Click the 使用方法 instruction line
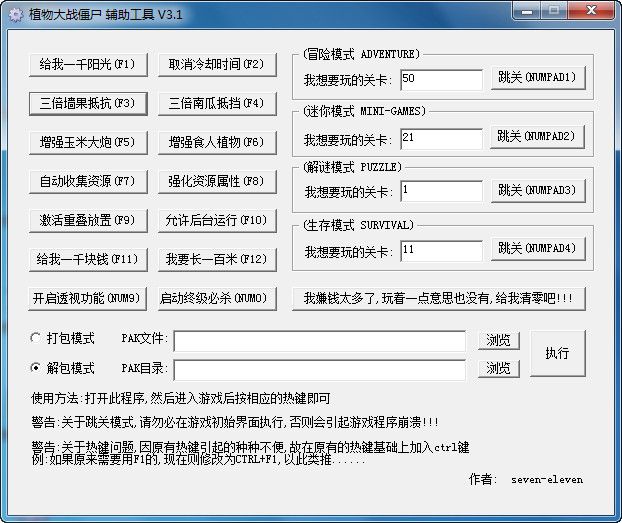Viewport: 622px width, 523px height. tap(181, 398)
